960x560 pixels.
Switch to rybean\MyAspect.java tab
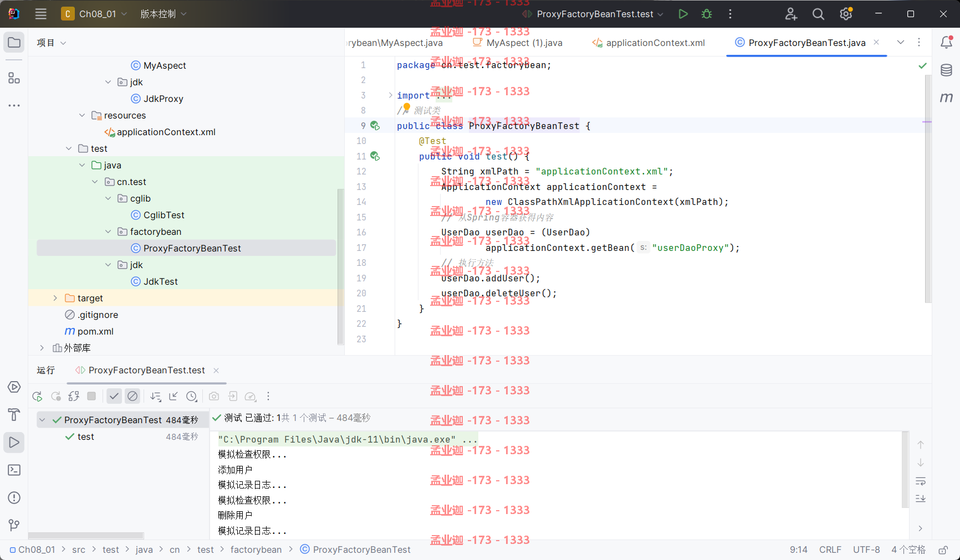(395, 43)
